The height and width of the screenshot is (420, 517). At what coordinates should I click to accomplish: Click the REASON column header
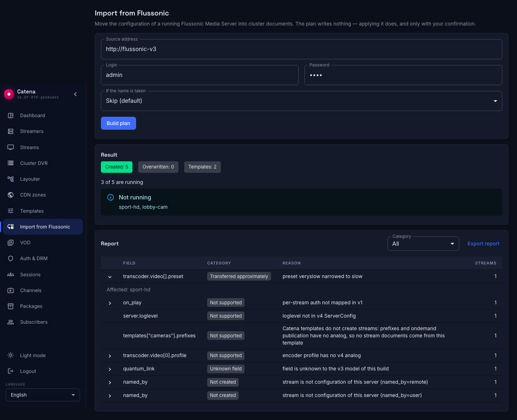[x=292, y=263]
